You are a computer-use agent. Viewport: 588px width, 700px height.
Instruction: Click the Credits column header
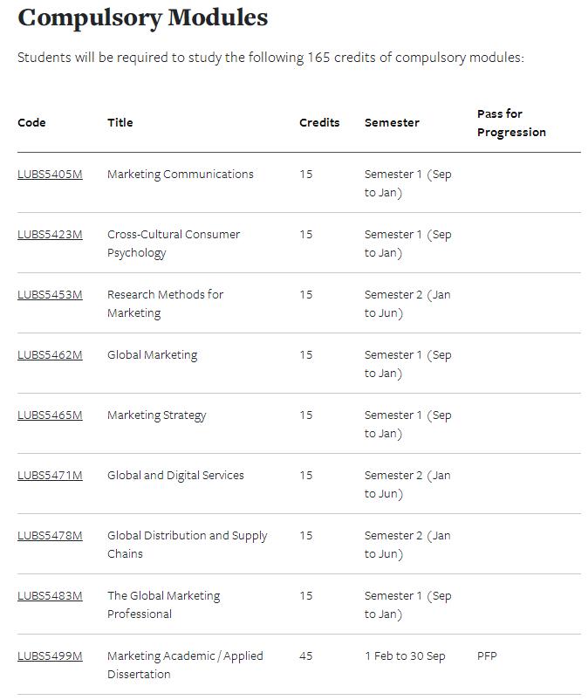click(319, 123)
